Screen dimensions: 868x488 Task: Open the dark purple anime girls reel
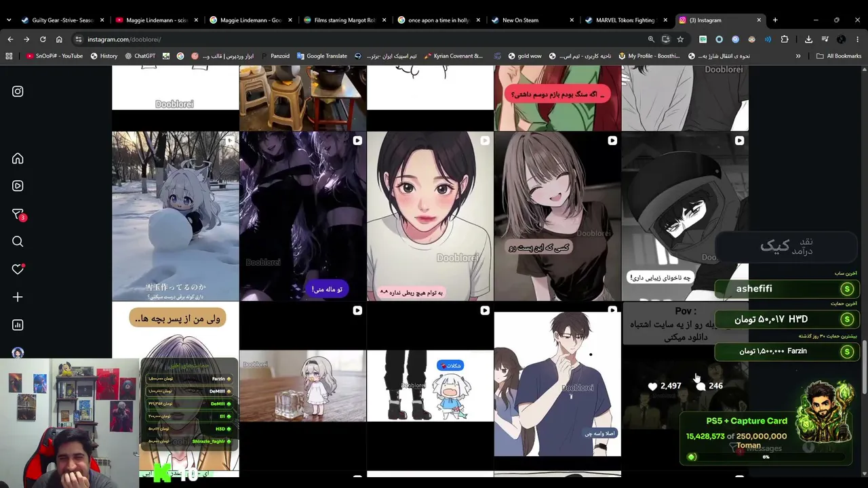coord(302,216)
